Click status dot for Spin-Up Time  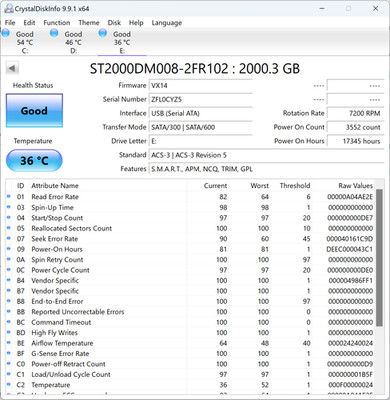click(x=9, y=207)
